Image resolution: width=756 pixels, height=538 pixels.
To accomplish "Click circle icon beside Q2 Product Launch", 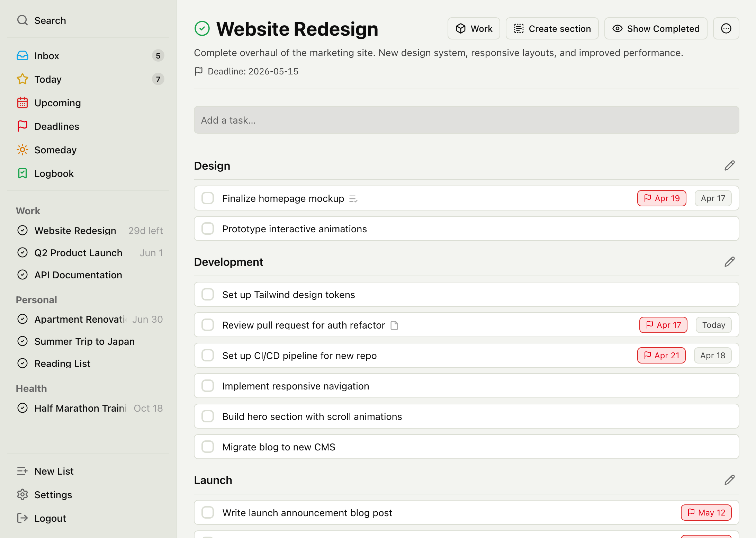I will pos(22,253).
